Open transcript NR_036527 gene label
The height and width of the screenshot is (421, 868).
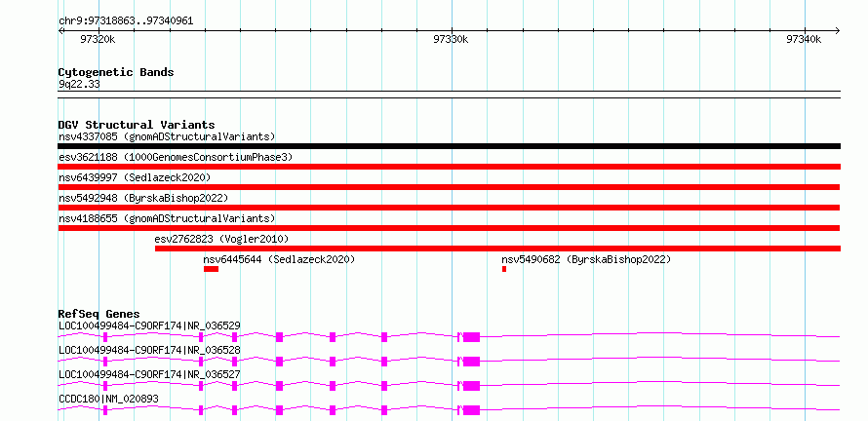[x=149, y=374]
